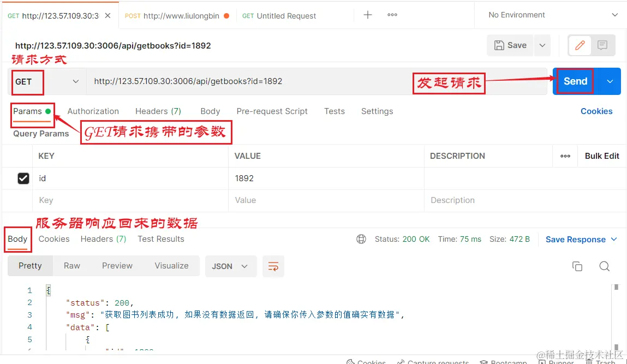Open the Tests tab
This screenshot has width=627, height=364.
pos(335,111)
